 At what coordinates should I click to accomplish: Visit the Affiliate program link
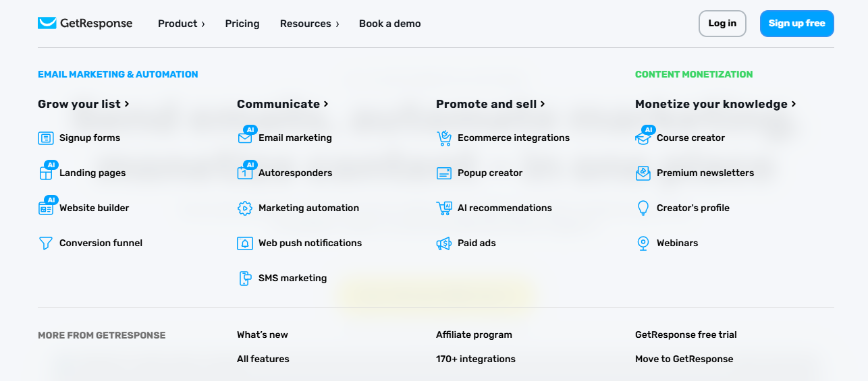tap(474, 335)
